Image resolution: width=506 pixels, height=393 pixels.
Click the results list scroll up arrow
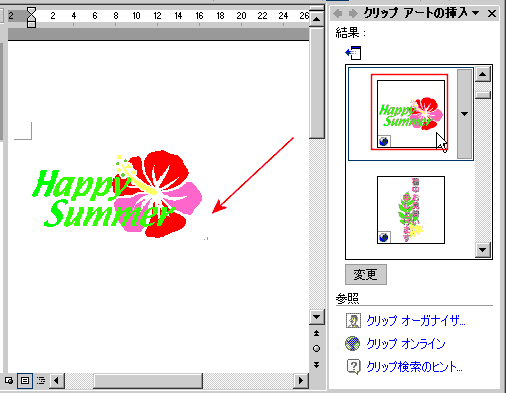(483, 74)
